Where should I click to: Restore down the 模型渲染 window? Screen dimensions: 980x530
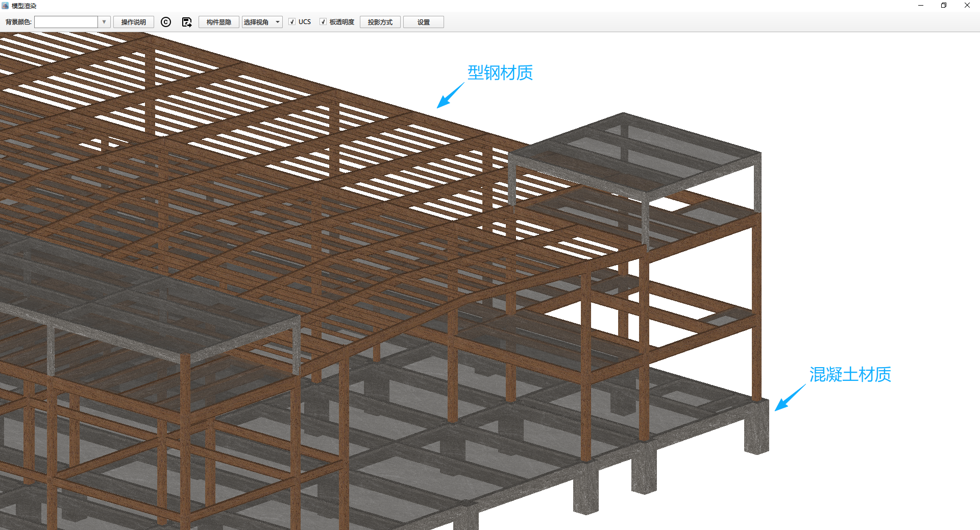tap(944, 6)
